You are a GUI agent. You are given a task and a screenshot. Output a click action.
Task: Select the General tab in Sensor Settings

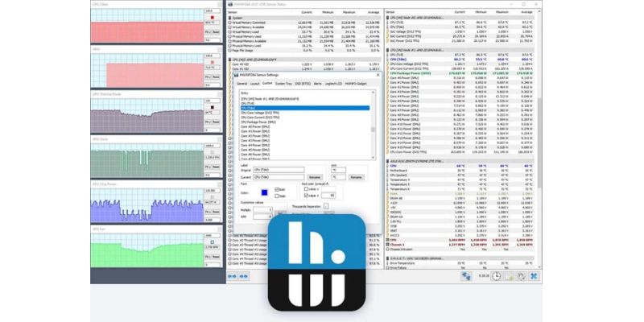(x=242, y=84)
